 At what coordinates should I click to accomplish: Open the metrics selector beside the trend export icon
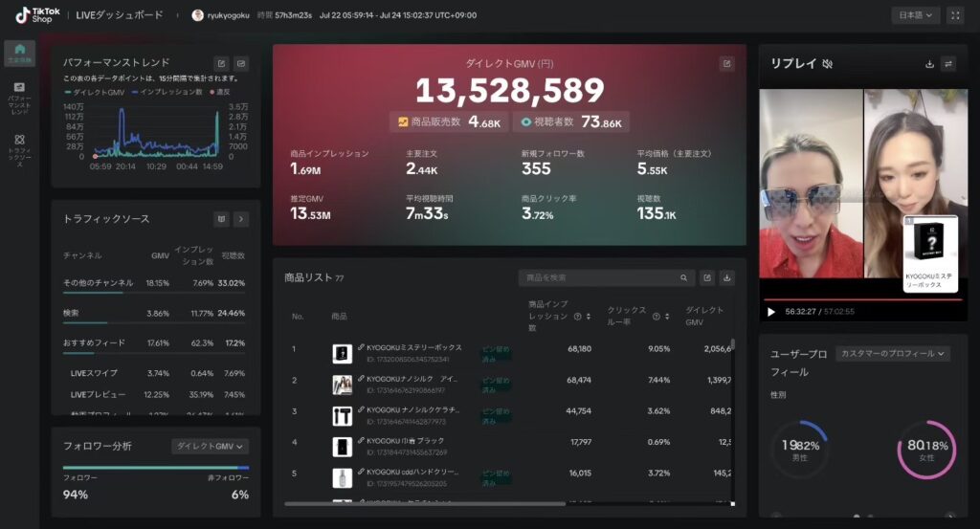(241, 63)
